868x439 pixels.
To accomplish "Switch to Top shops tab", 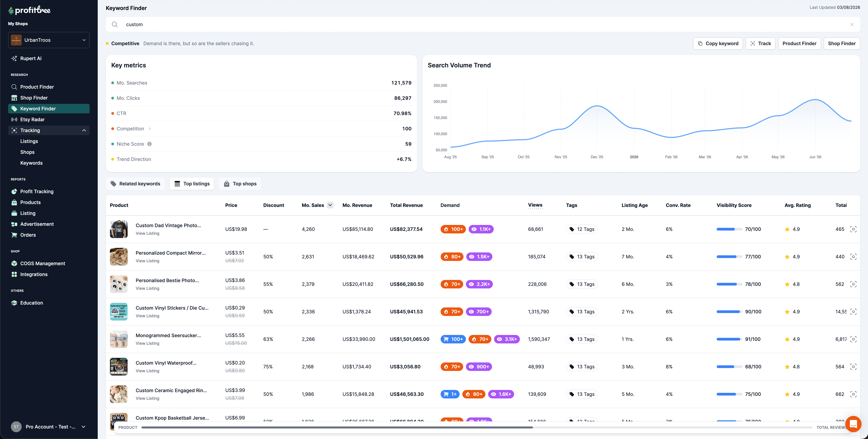I will [x=240, y=184].
